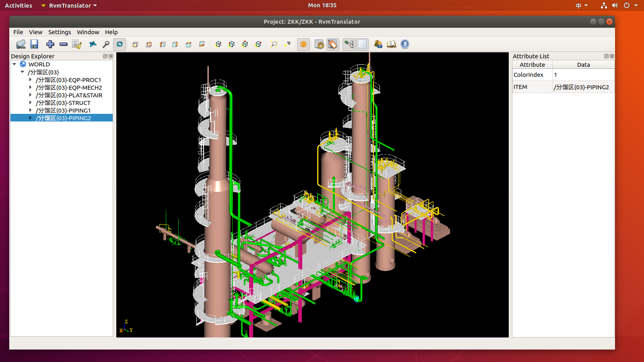Click the Attribute column header
The image size is (644, 362).
pyautogui.click(x=532, y=65)
